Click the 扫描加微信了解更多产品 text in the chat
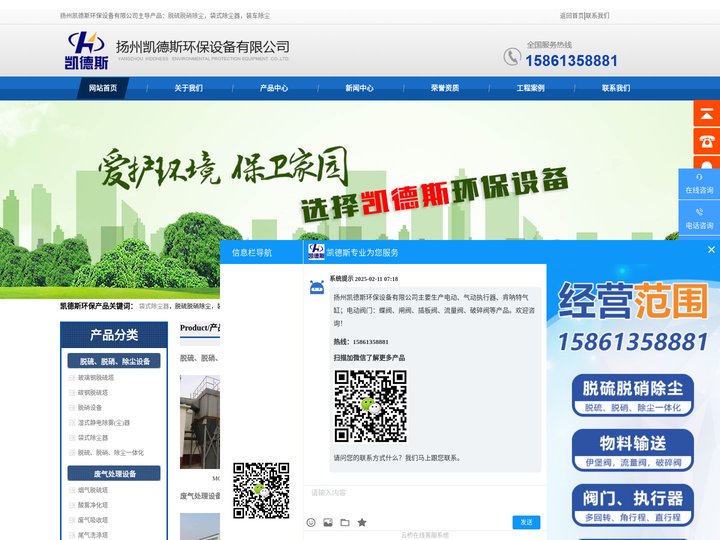720x540 pixels. click(369, 358)
